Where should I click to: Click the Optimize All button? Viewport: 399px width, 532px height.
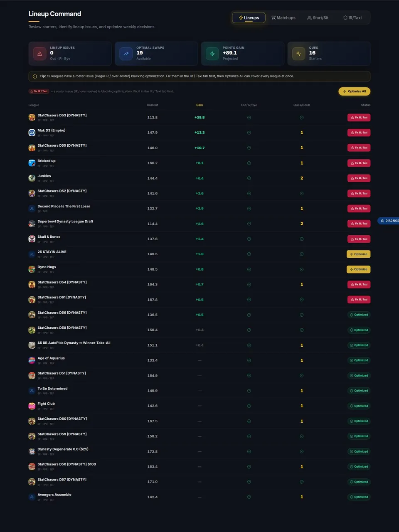pos(355,91)
